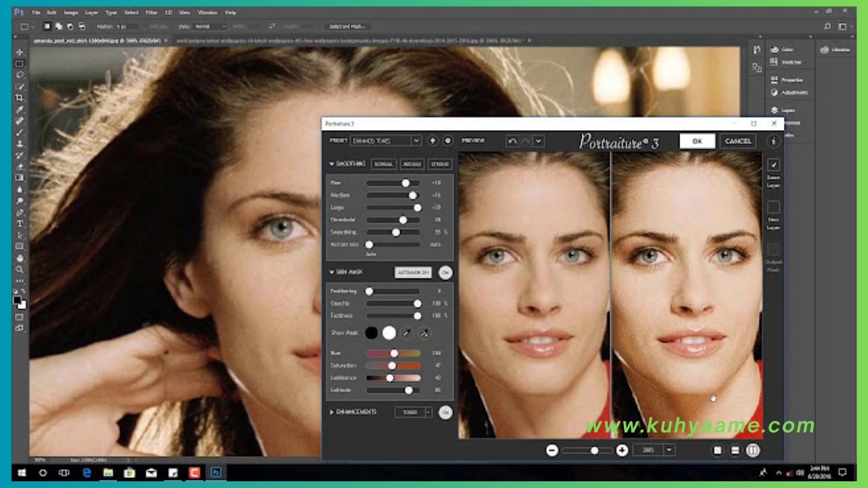Screen dimensions: 868x488
Task: Click the Portraiture undo arrow
Action: 513,141
